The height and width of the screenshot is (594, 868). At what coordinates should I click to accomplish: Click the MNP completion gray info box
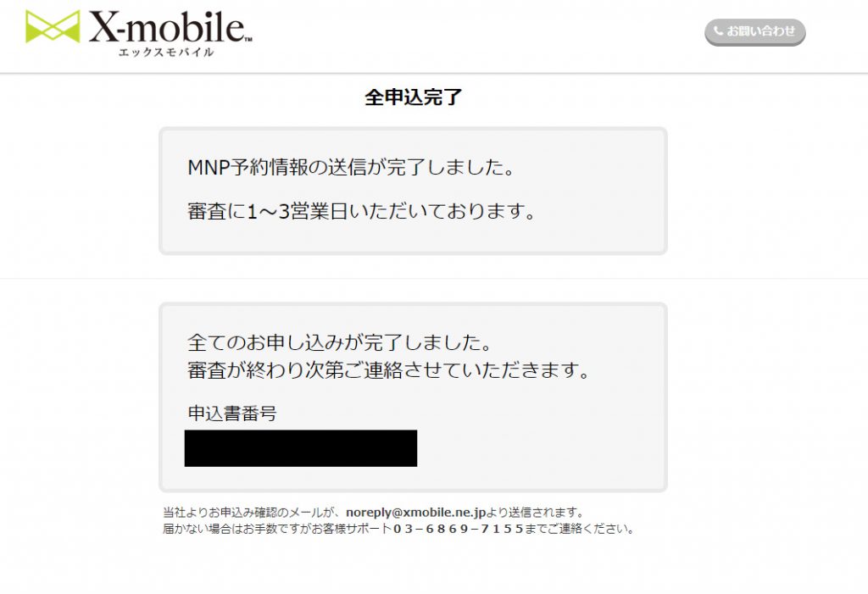[x=413, y=191]
